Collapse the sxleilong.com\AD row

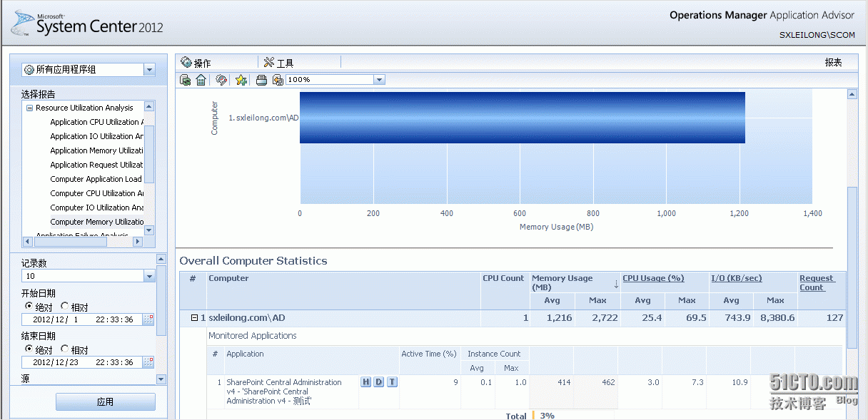tap(194, 318)
